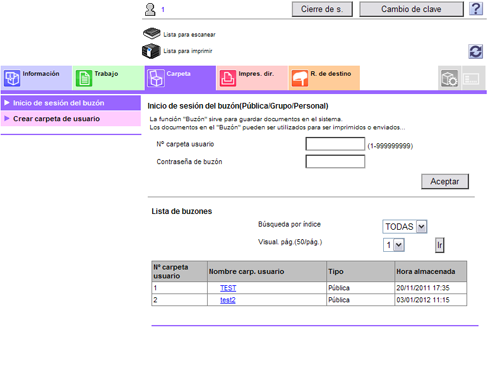Click the Cambio de clave button

click(411, 9)
